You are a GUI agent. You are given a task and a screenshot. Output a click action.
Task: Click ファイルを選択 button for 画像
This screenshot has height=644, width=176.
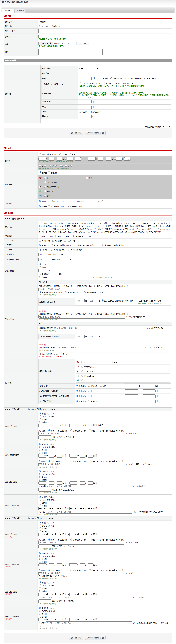46,43
